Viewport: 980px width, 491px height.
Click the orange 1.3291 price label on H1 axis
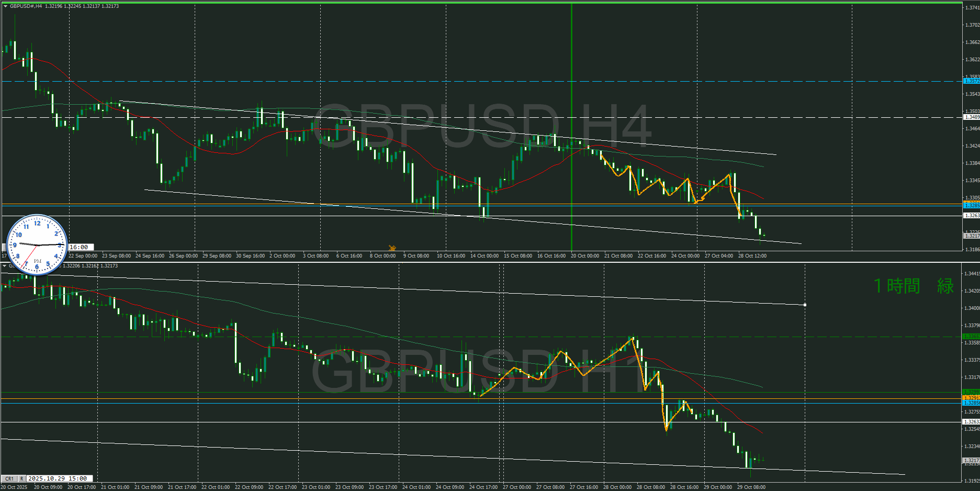pos(972,398)
